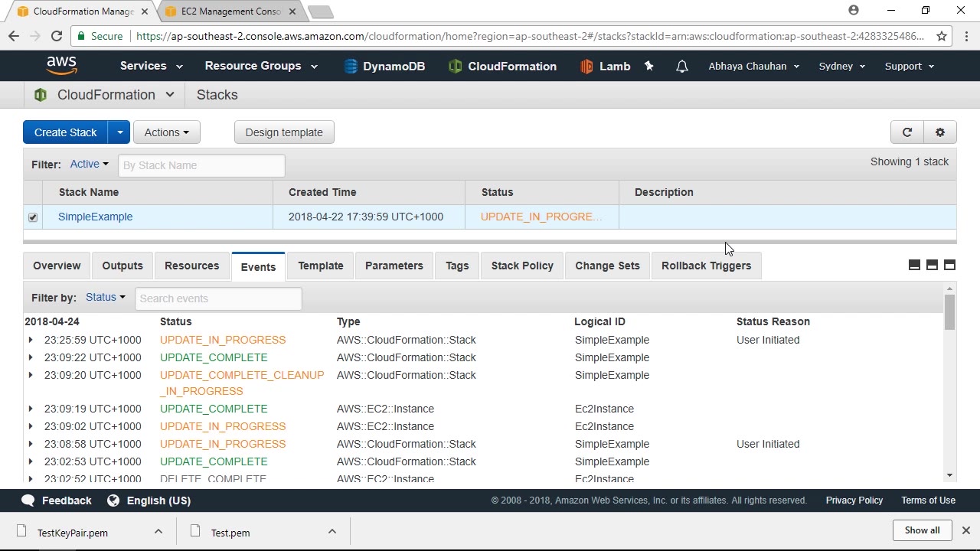Expand the 23:25:59 UPDATE_IN_PROGRESS event row
This screenshot has height=551, width=980.
(31, 340)
